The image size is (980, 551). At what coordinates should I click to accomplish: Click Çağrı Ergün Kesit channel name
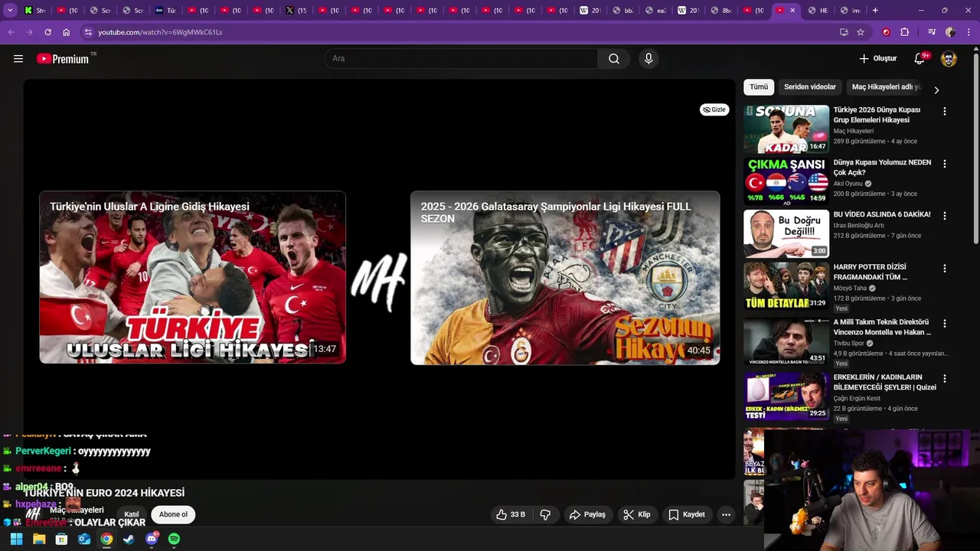coord(857,399)
